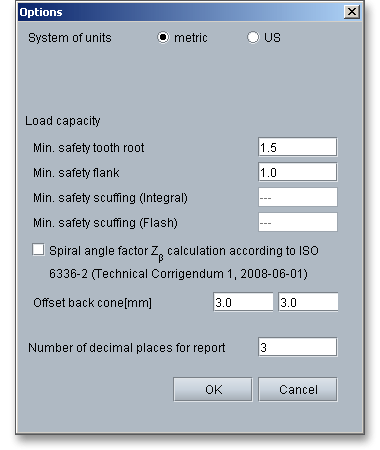
Task: Close the Options dialog with the X
Action: (352, 12)
